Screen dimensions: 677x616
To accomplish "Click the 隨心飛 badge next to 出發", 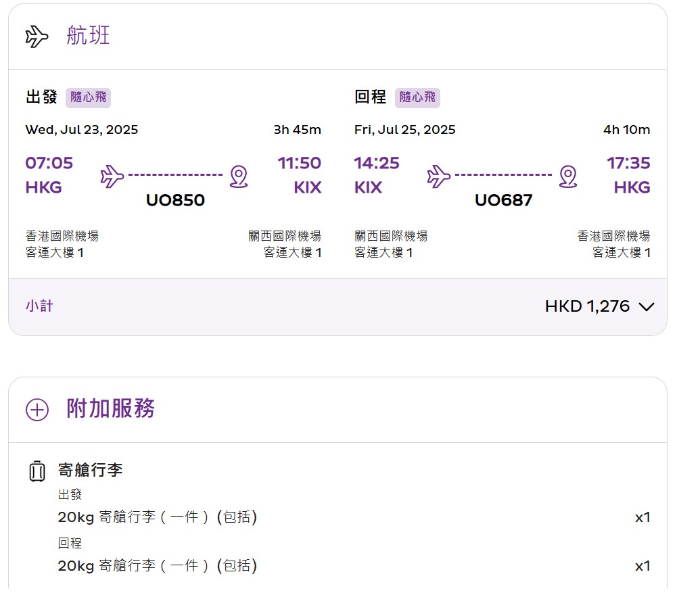I will (88, 97).
